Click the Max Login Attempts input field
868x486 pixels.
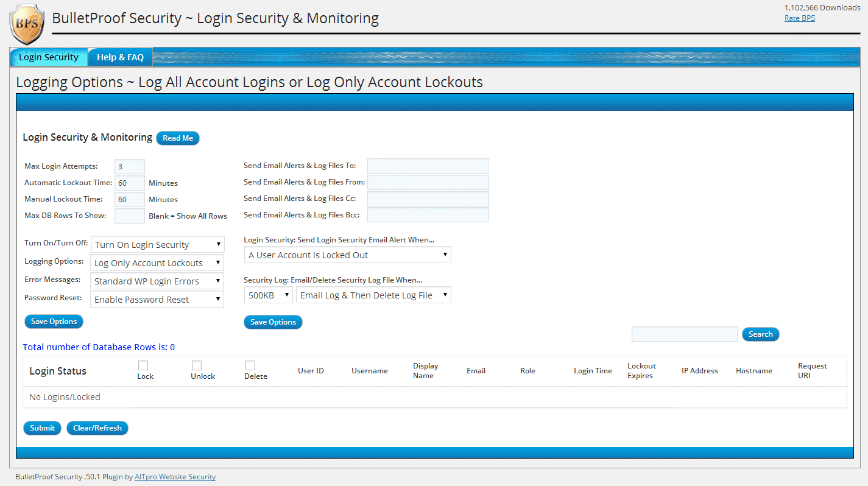(x=129, y=166)
